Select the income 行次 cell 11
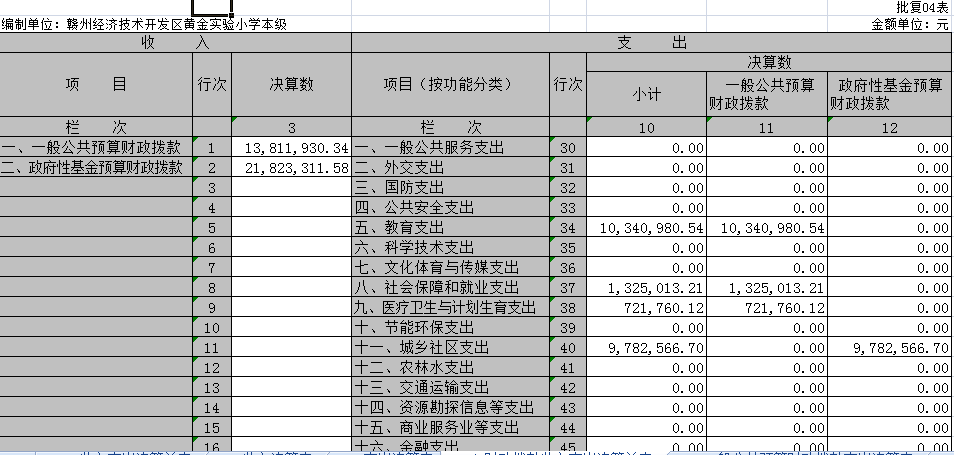The image size is (954, 455). point(212,347)
